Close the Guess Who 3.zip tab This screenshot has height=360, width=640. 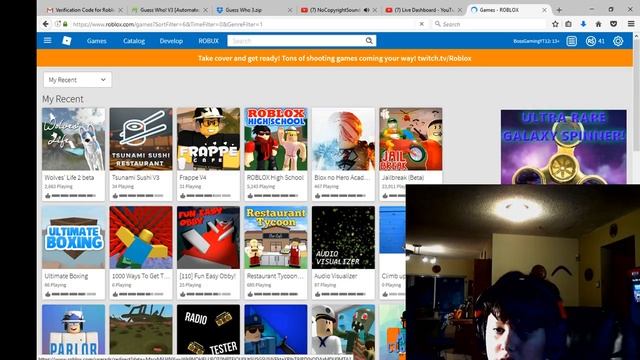pyautogui.click(x=290, y=10)
